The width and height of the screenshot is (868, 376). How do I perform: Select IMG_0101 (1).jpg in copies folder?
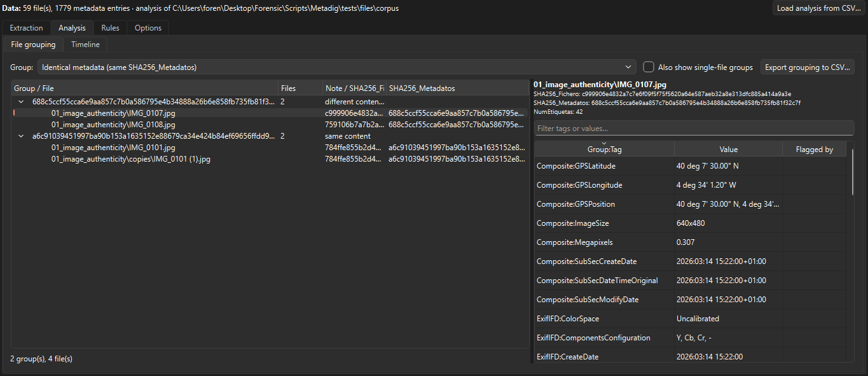coord(270,159)
